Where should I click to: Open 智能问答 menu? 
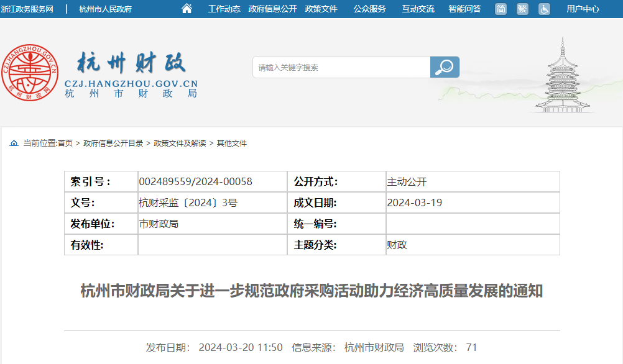pyautogui.click(x=464, y=9)
